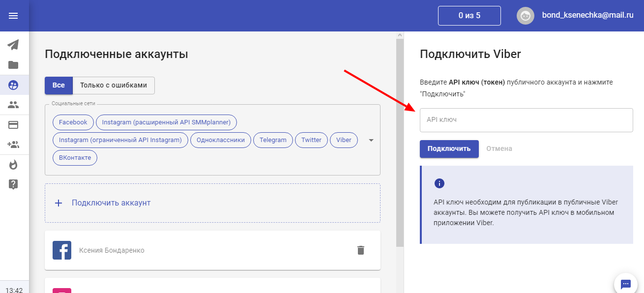Expand the Социальные сети dropdown arrow

pos(371,140)
